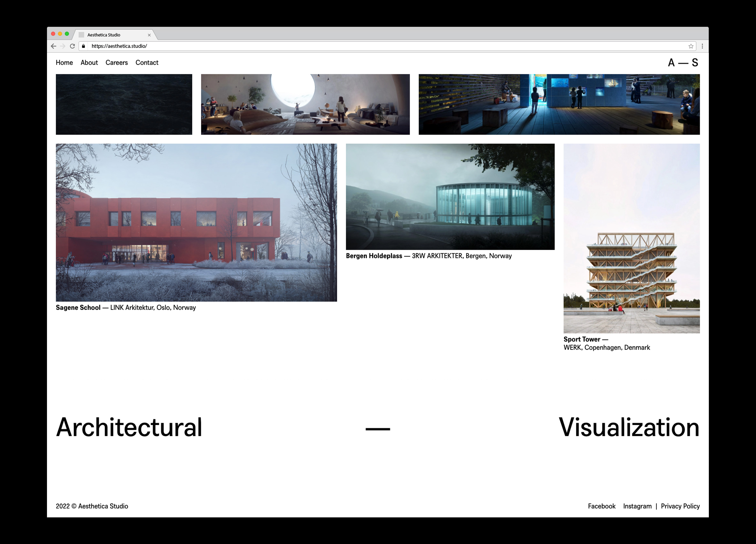Click the forward navigation arrow
This screenshot has height=544, width=756.
(x=63, y=46)
